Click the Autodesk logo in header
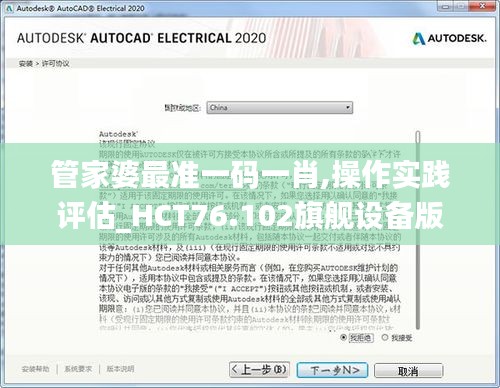The image size is (500, 388). pyautogui.click(x=449, y=38)
